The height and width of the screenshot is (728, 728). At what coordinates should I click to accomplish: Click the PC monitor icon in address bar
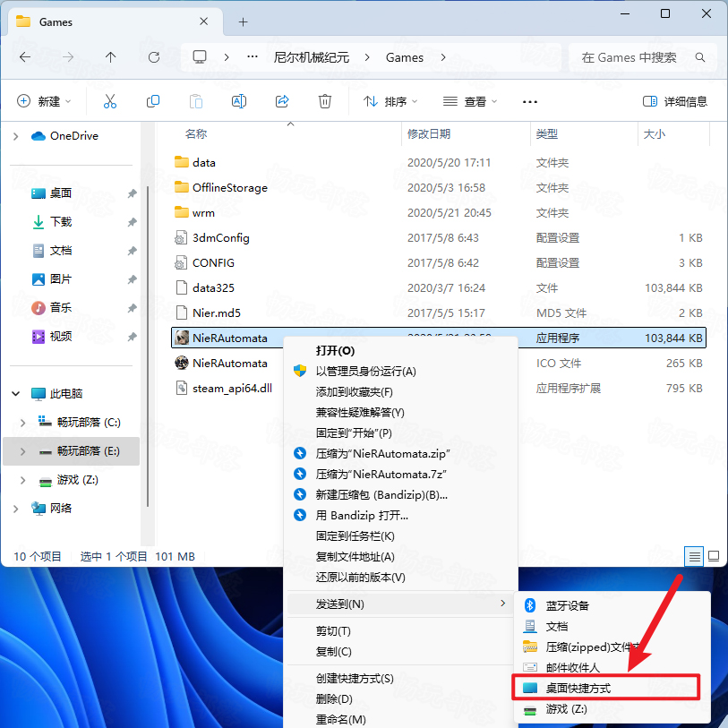point(200,57)
